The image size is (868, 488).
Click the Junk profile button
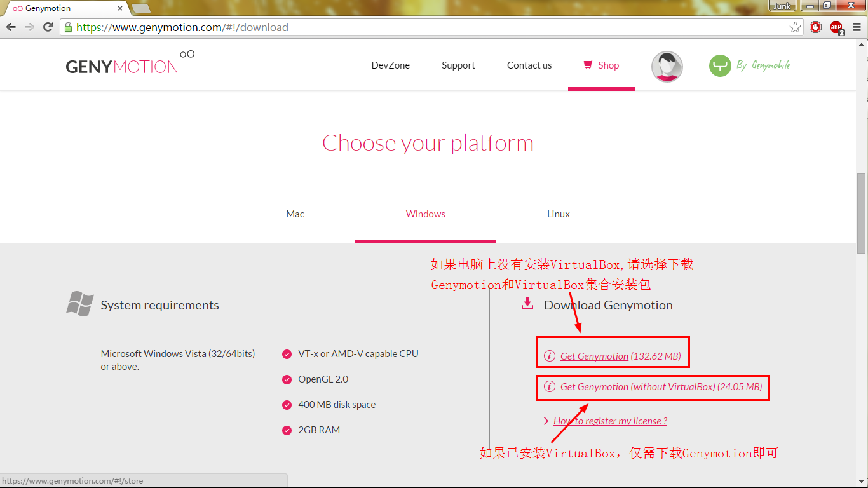click(782, 6)
